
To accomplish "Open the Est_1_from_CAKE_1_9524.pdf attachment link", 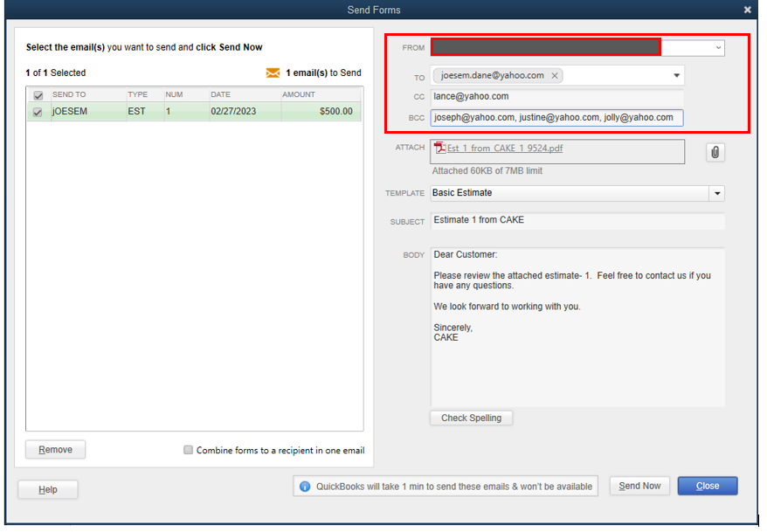I will click(504, 149).
